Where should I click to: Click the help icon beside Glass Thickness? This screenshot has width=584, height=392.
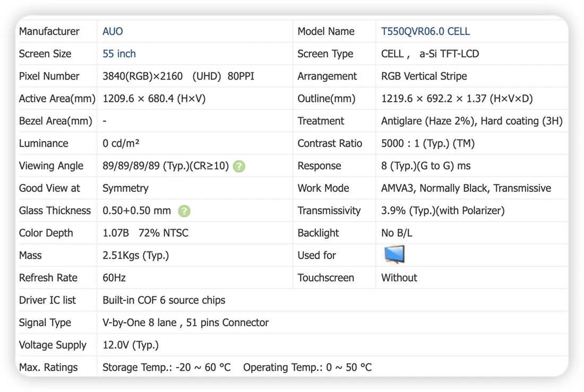pyautogui.click(x=184, y=211)
